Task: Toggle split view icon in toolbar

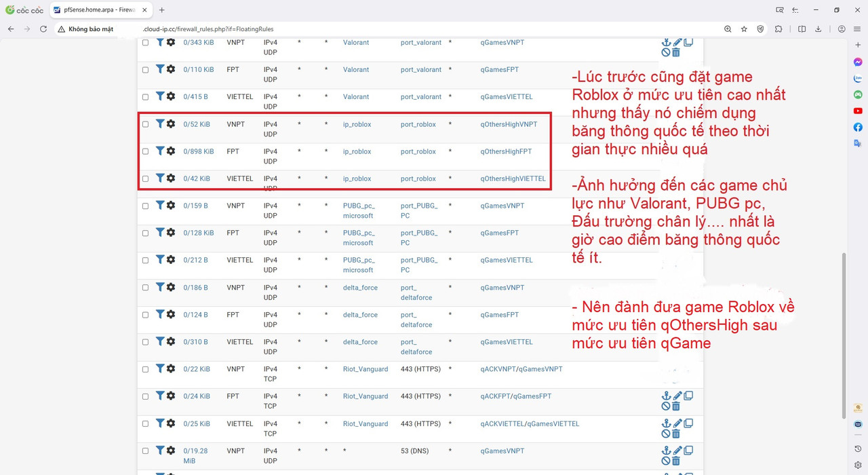Action: coord(802,29)
